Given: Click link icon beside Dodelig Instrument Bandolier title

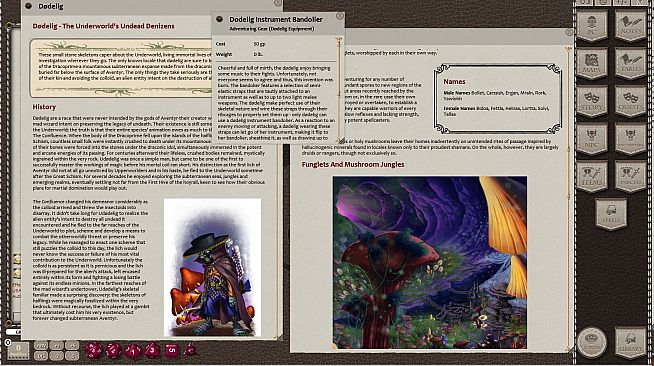Looking at the screenshot, I should (219, 19).
